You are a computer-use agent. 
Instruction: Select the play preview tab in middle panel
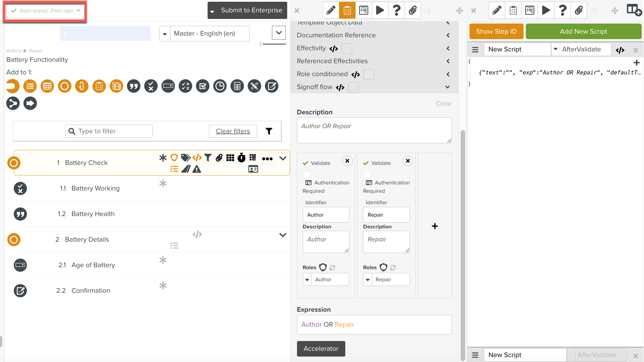380,11
